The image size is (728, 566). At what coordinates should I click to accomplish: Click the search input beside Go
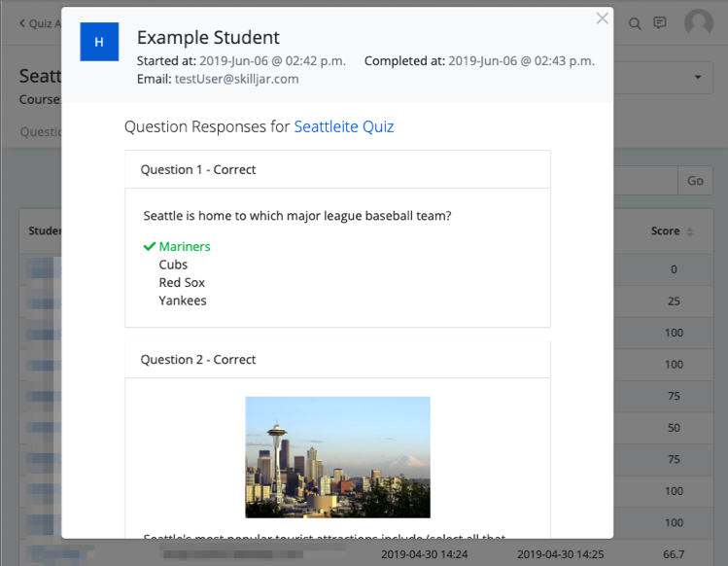pos(645,180)
